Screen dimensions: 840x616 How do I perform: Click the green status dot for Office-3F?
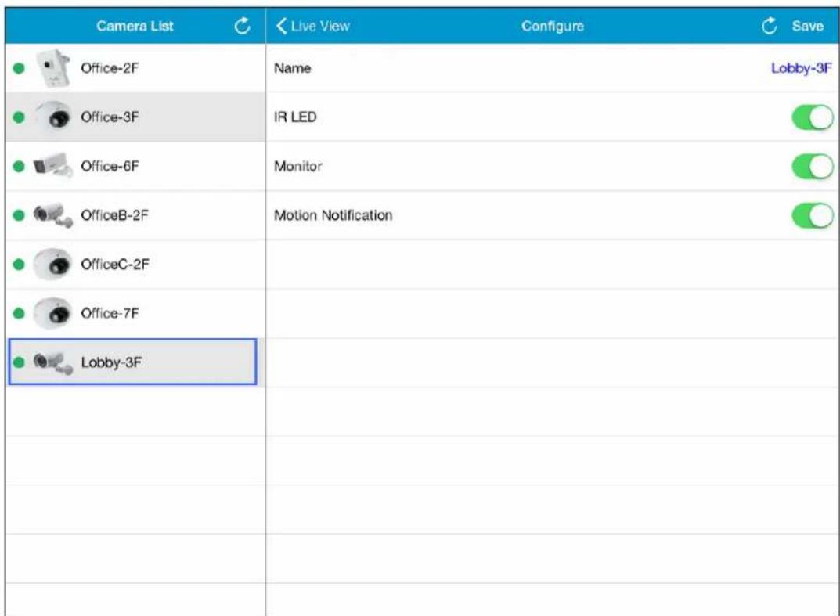(x=19, y=117)
